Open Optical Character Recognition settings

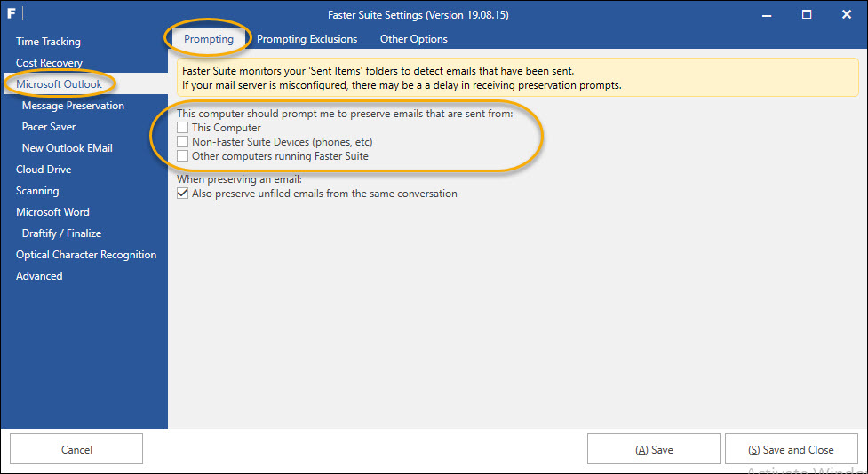[x=86, y=255]
